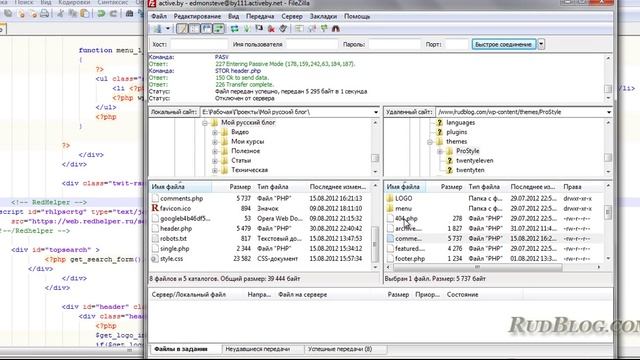The image size is (640, 360).
Task: Click the favicon.ico red R file icon
Action: [x=155, y=208]
